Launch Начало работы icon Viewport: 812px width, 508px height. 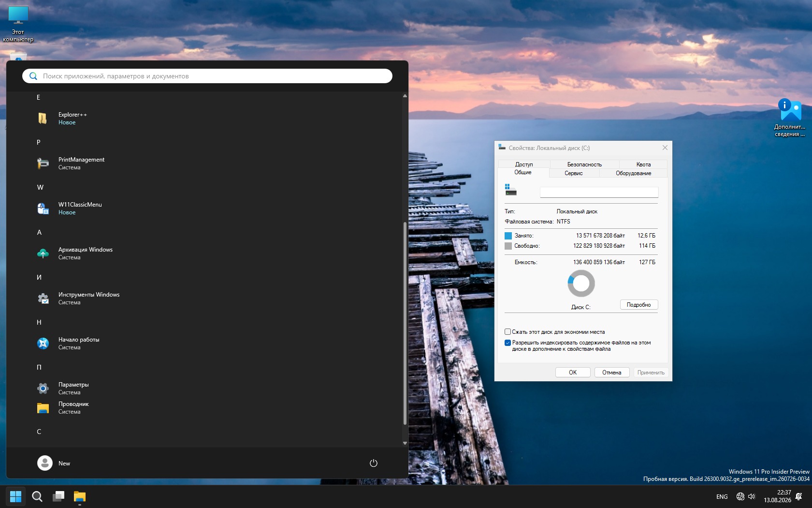click(x=43, y=344)
